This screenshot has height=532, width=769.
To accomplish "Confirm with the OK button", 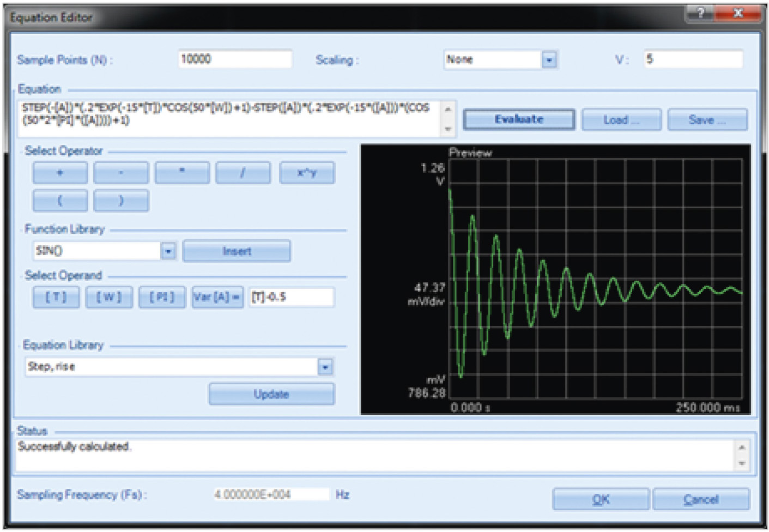I will click(x=601, y=499).
